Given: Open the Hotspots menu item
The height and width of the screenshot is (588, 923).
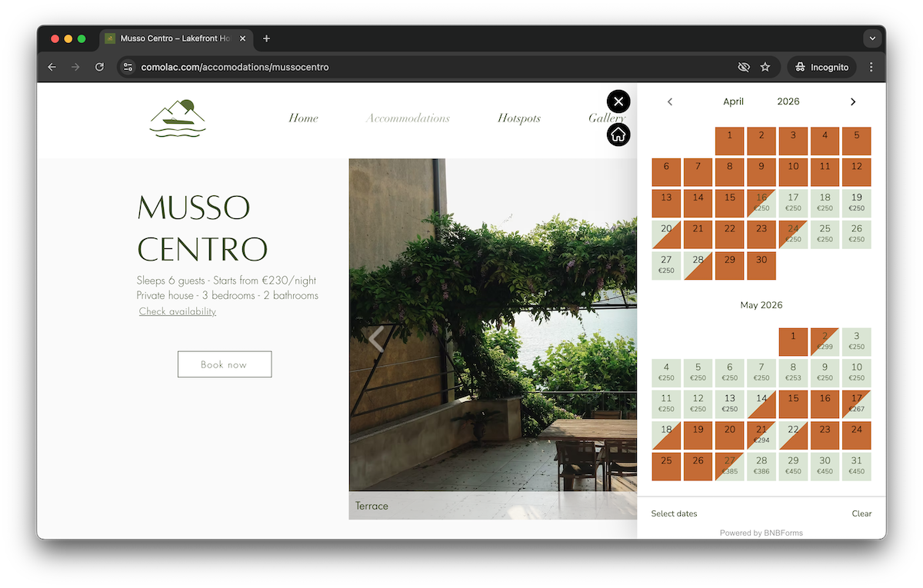Looking at the screenshot, I should [518, 118].
